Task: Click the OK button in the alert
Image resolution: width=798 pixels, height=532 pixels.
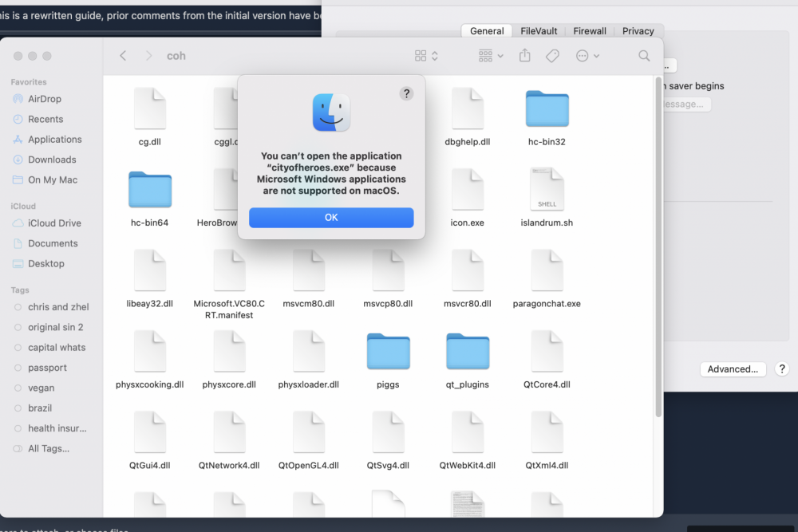Action: pyautogui.click(x=331, y=218)
